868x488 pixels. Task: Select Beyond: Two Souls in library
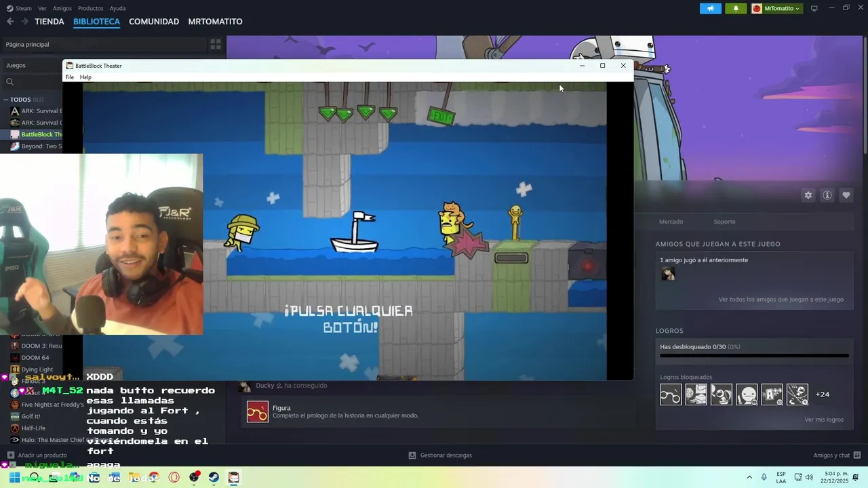point(35,146)
